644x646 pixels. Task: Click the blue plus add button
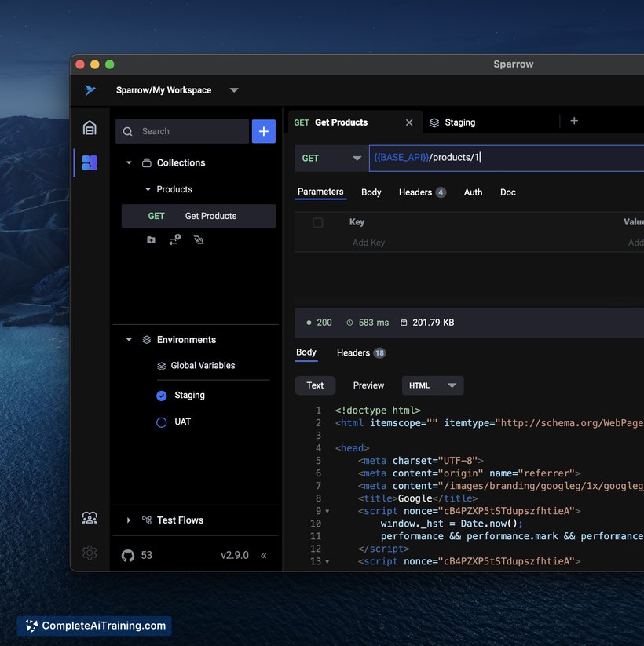point(264,131)
